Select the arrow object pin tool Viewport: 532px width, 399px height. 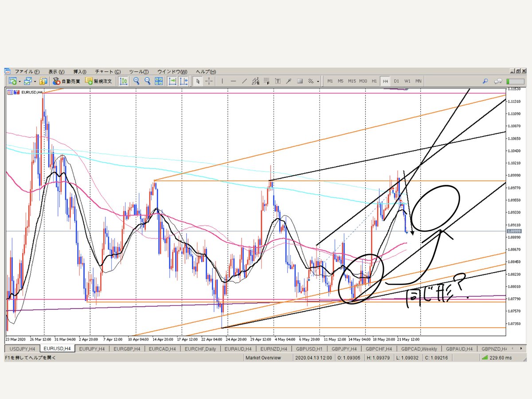(289, 81)
